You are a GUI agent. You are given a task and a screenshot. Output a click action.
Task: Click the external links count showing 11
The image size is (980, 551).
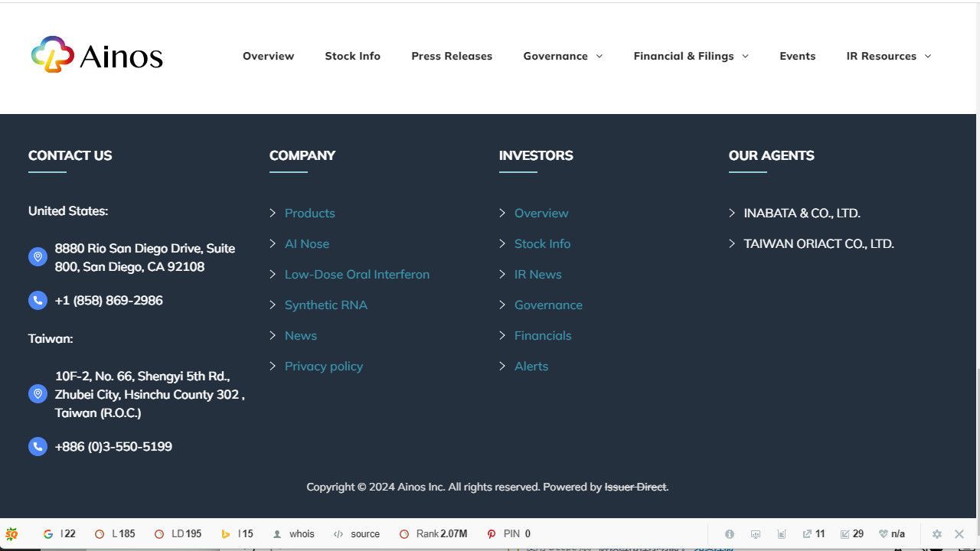pos(814,534)
